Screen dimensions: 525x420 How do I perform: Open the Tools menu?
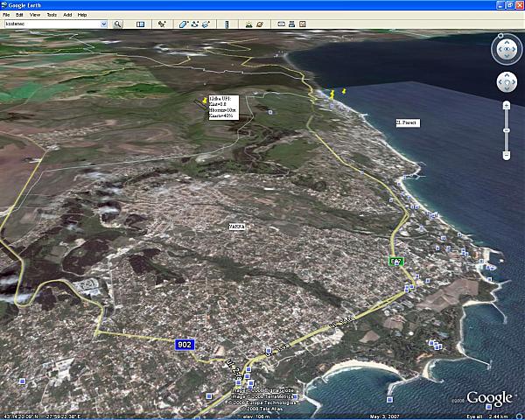52,15
